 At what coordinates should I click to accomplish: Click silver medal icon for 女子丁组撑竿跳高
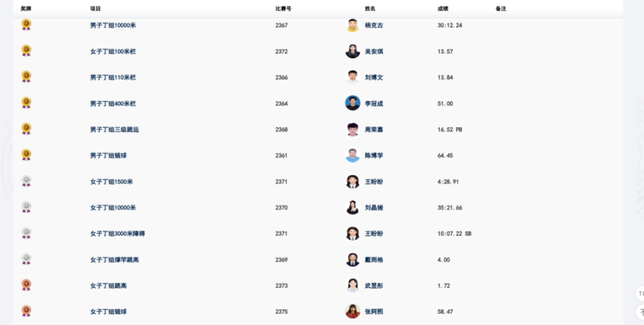point(26,259)
